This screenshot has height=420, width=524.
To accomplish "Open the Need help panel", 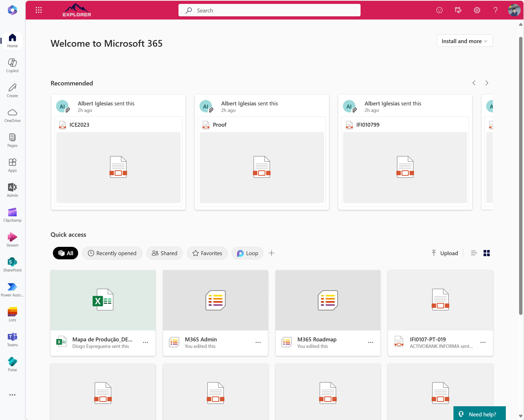I will pyautogui.click(x=479, y=414).
